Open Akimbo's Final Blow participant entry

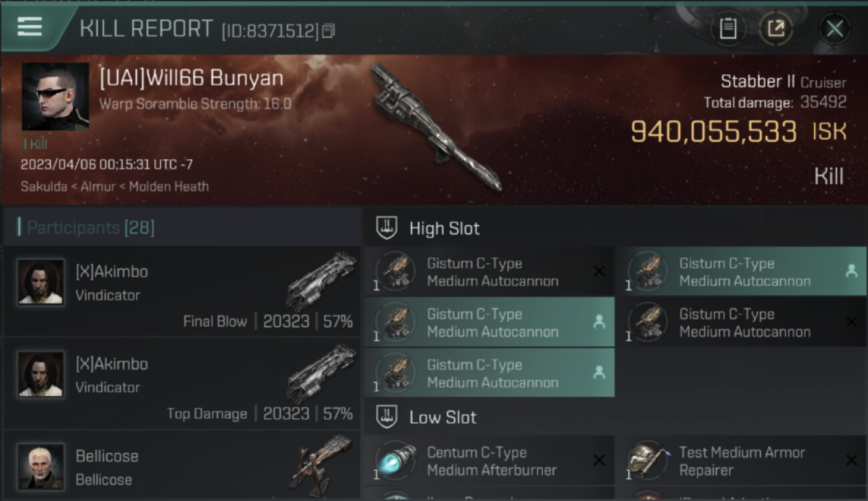[x=182, y=291]
